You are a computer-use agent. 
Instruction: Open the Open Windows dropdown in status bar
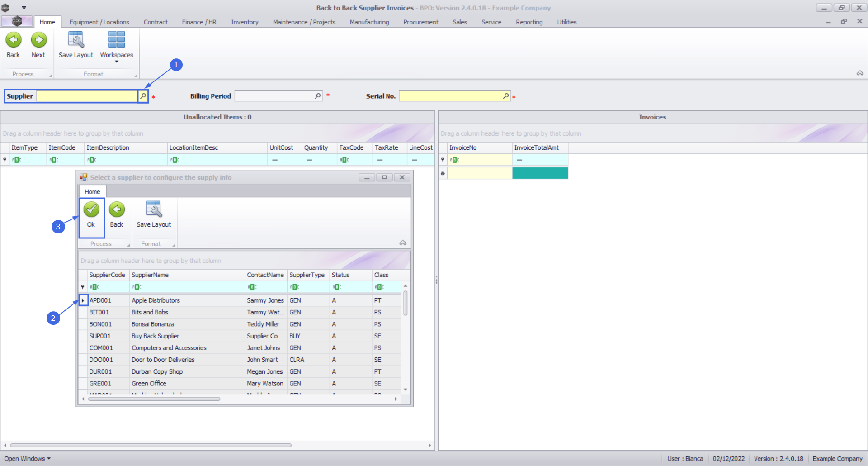[27, 458]
